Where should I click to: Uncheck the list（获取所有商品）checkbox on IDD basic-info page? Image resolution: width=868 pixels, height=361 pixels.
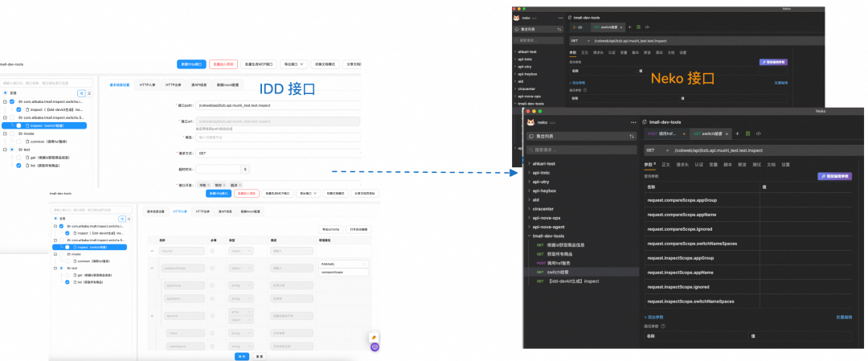(18, 166)
